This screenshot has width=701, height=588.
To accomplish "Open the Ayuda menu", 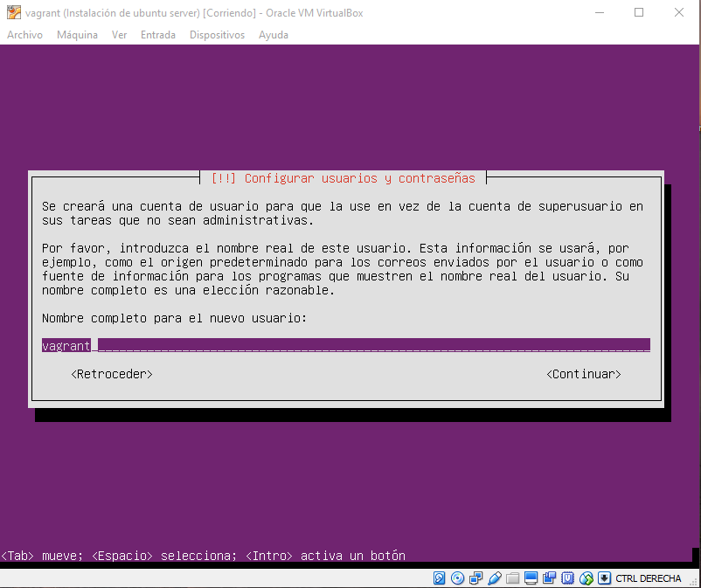I will click(x=274, y=35).
